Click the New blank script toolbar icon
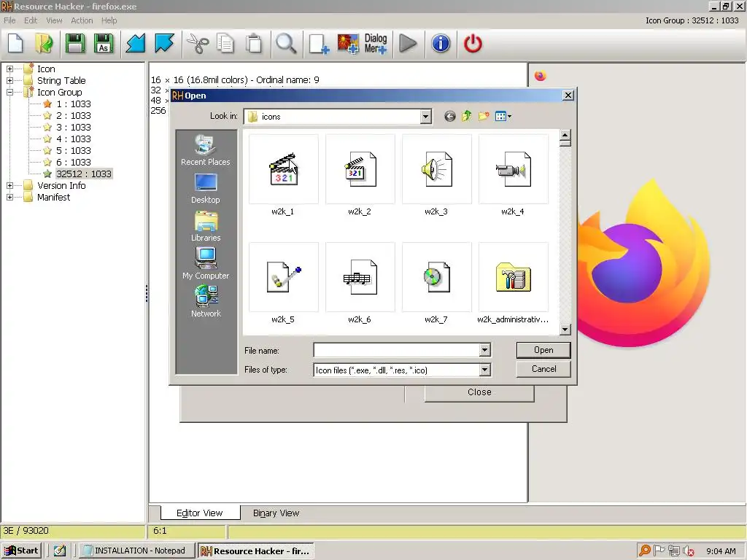 (16, 43)
